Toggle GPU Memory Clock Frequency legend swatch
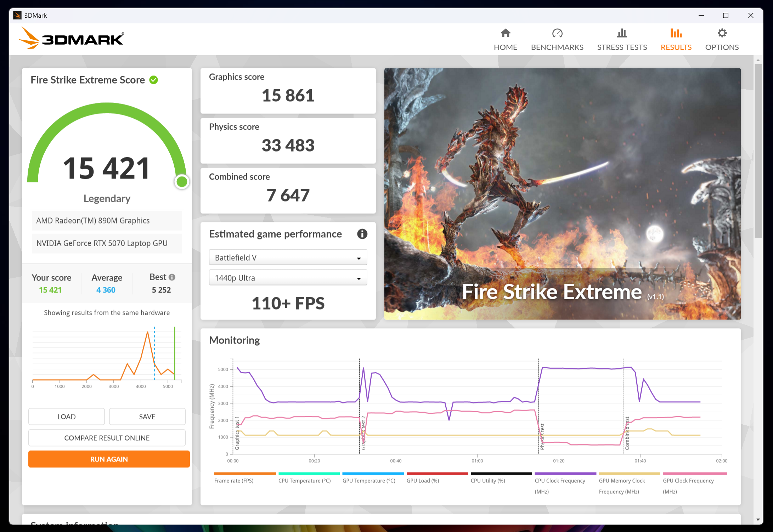 [630, 474]
